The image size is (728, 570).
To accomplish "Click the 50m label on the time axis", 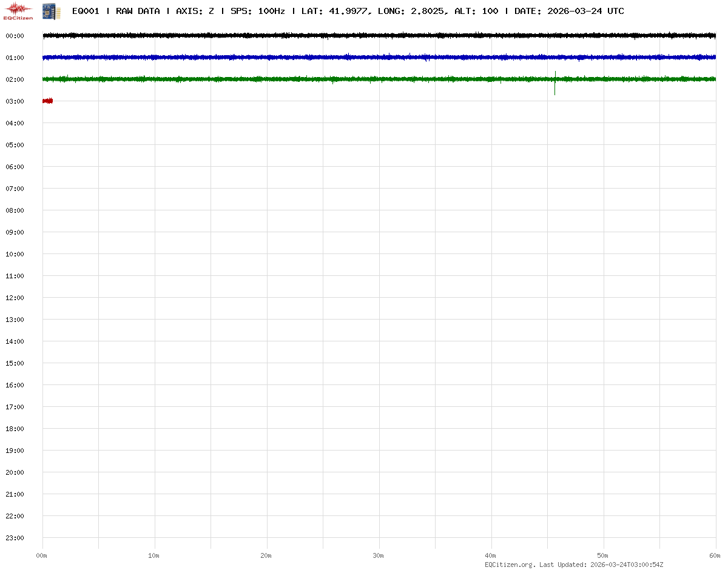I will pyautogui.click(x=603, y=555).
